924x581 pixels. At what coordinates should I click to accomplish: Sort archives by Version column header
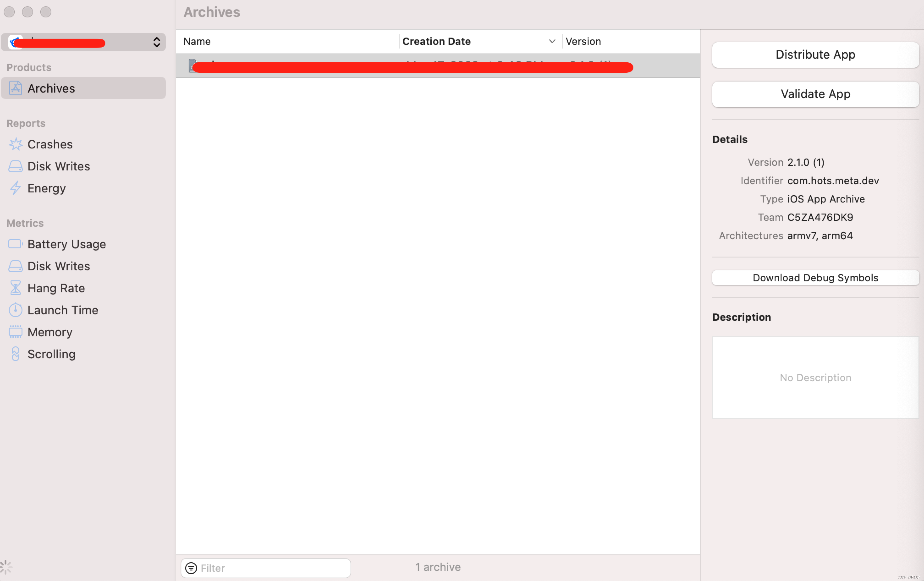coord(583,41)
